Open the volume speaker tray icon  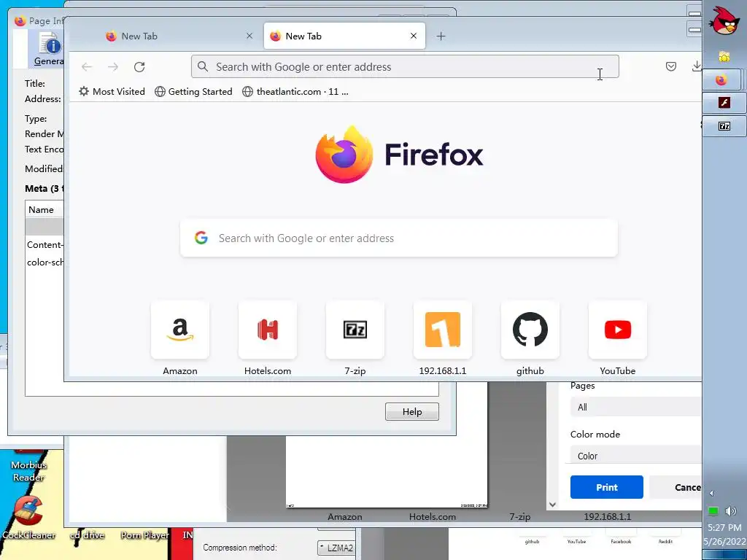coord(730,511)
